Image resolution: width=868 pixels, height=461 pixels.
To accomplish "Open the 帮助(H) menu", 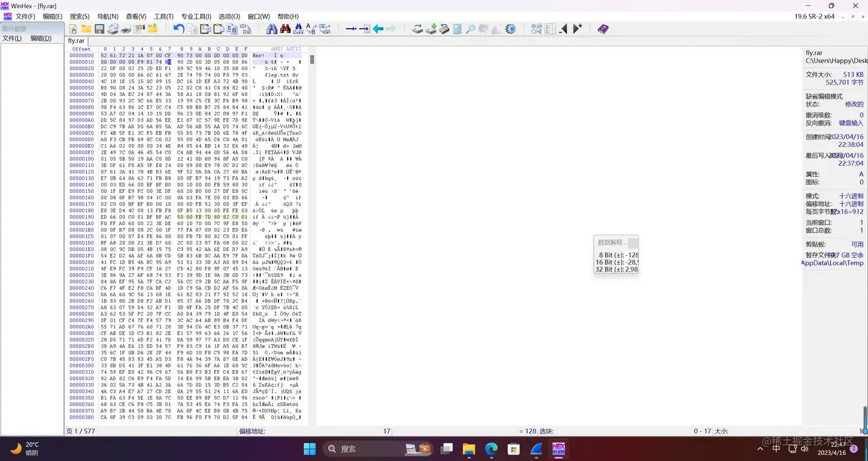I will (288, 17).
